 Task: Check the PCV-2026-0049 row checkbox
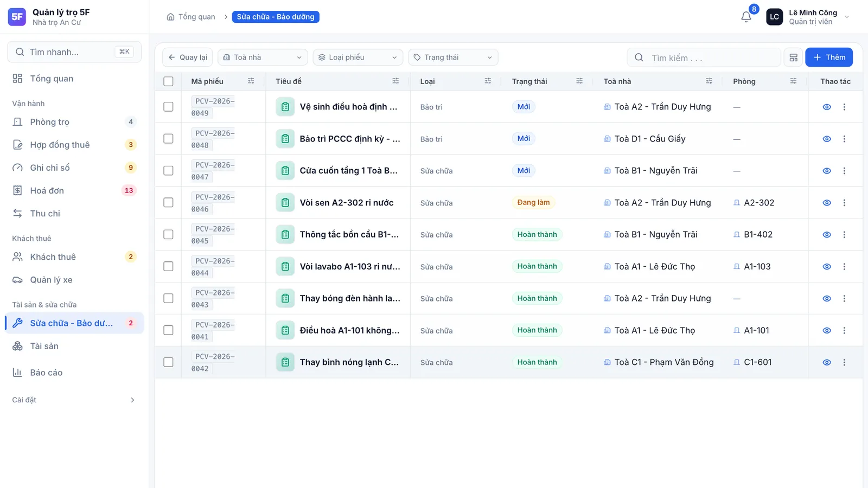click(168, 107)
